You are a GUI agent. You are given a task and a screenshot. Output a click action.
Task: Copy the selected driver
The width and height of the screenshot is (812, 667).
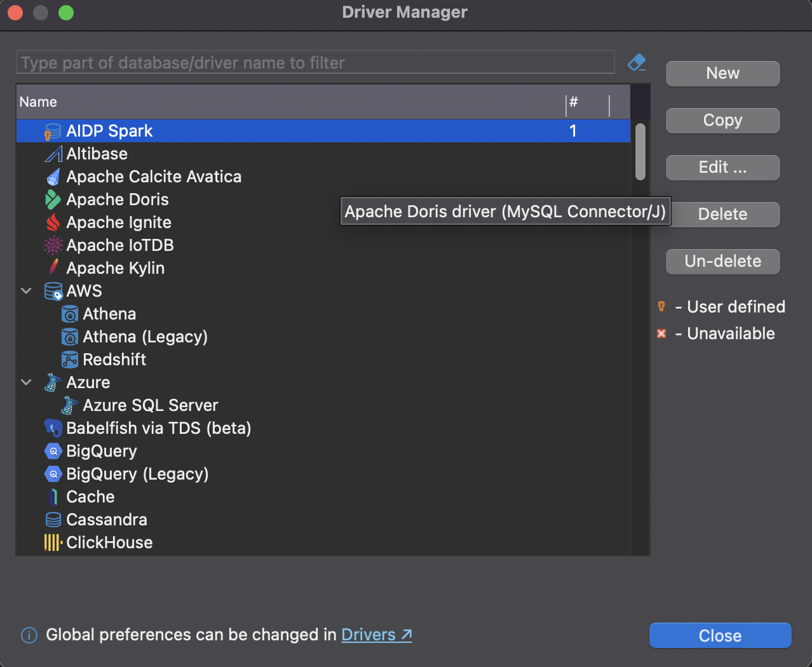tap(722, 121)
